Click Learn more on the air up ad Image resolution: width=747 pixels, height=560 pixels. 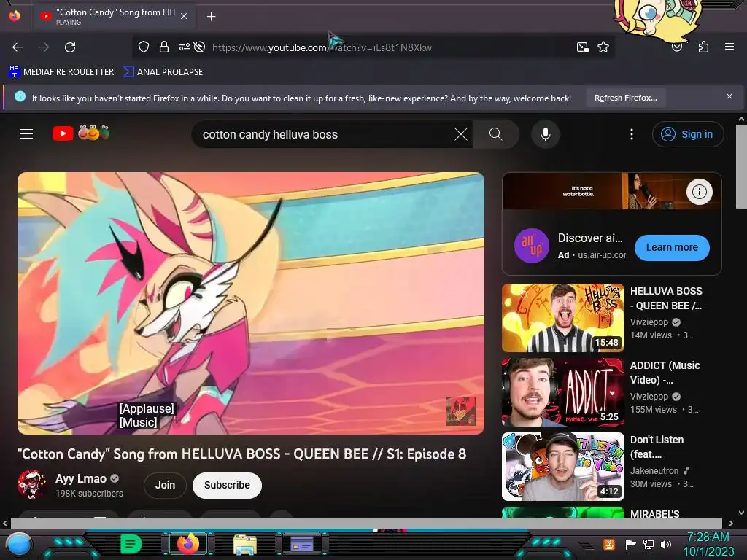pyautogui.click(x=672, y=248)
